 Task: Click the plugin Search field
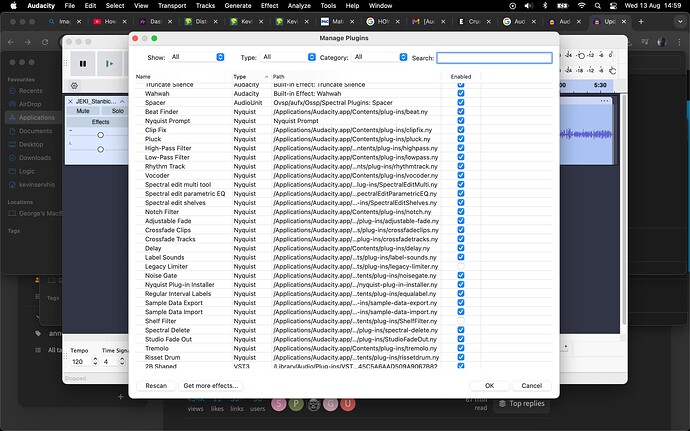(494, 58)
